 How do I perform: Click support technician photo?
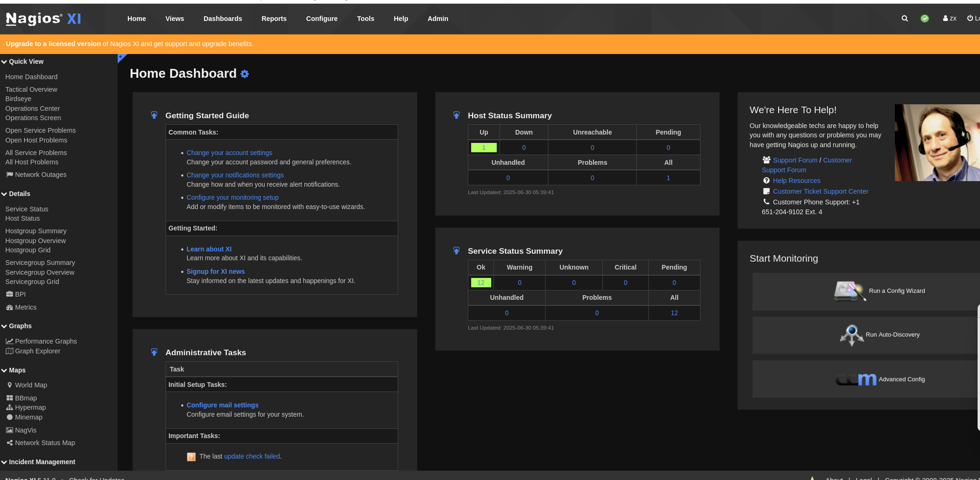pos(937,142)
